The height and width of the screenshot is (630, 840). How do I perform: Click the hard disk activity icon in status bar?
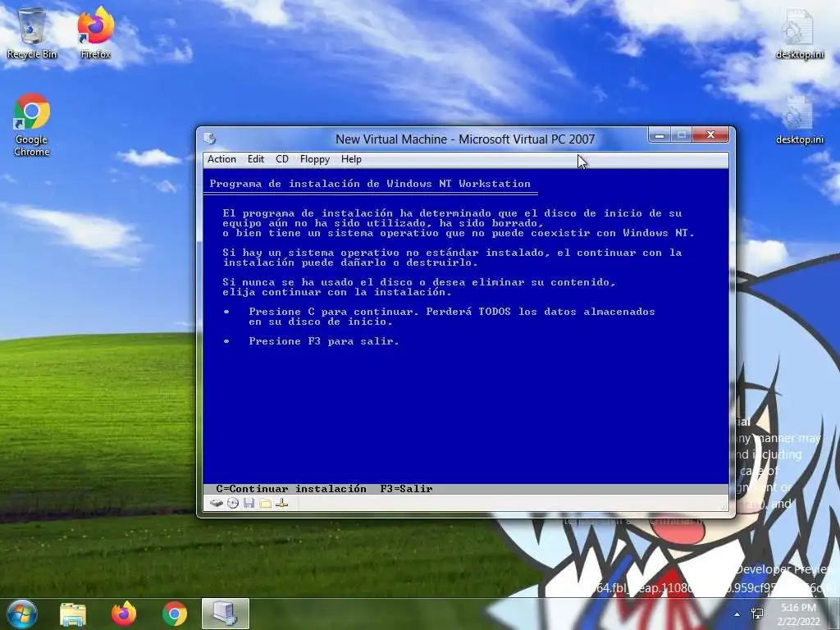pos(217,503)
